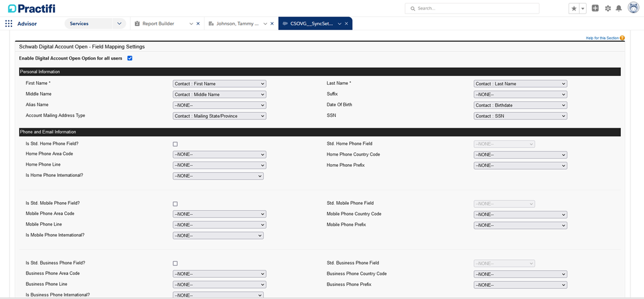Uncheck Enable Digital Account Open Option checkbox
This screenshot has width=644, height=299.
[130, 58]
